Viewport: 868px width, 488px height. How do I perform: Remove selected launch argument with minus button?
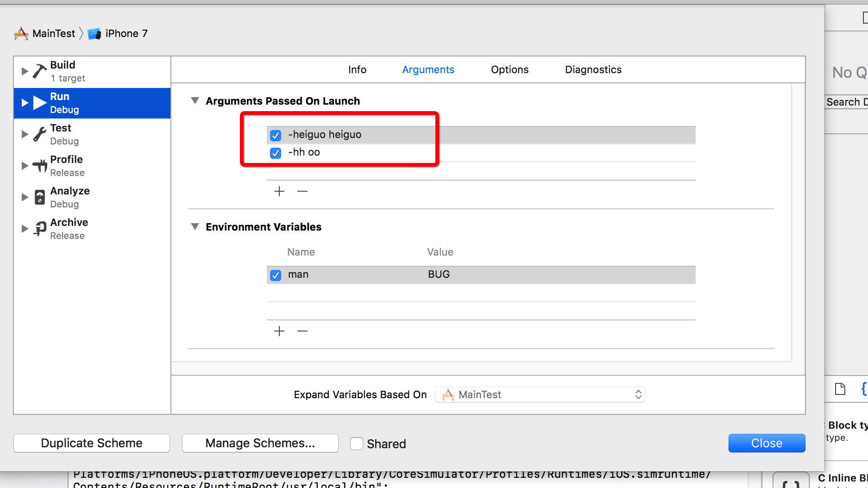302,191
